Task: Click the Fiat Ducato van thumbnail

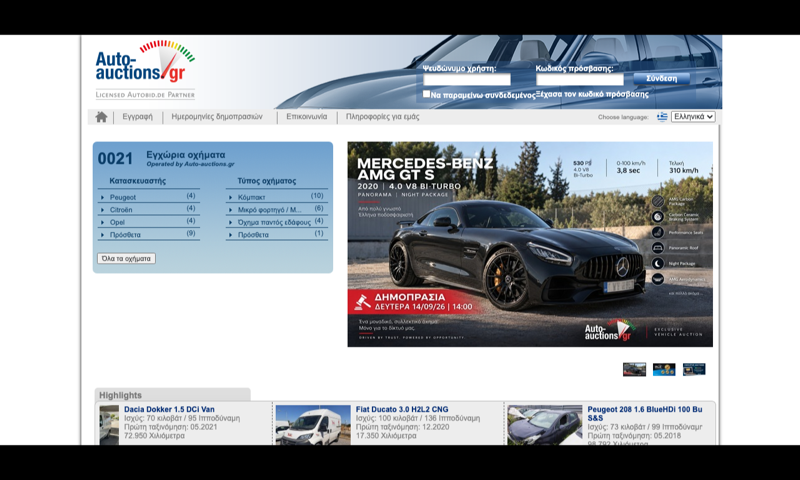Action: 313,425
